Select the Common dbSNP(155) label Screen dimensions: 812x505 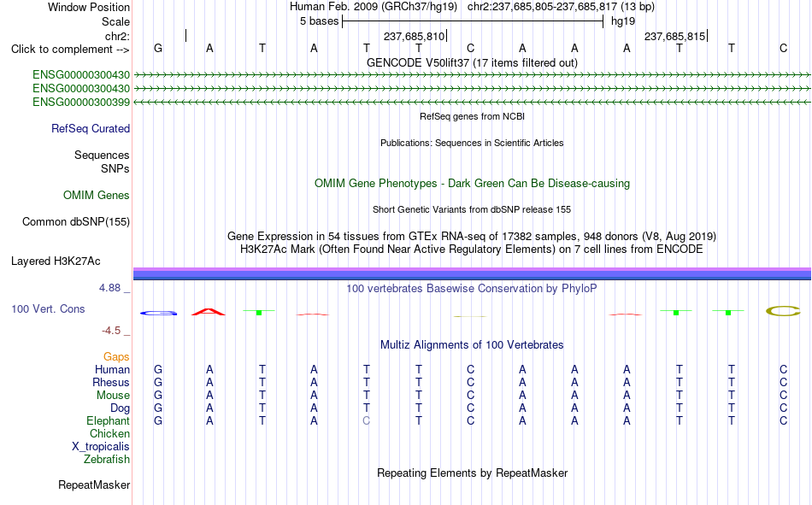(75, 221)
